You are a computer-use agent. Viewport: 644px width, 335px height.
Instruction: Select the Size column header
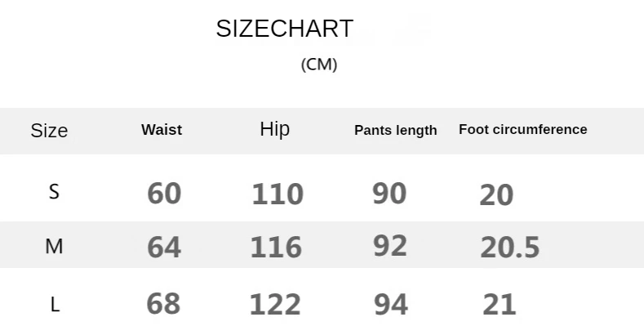point(49,131)
